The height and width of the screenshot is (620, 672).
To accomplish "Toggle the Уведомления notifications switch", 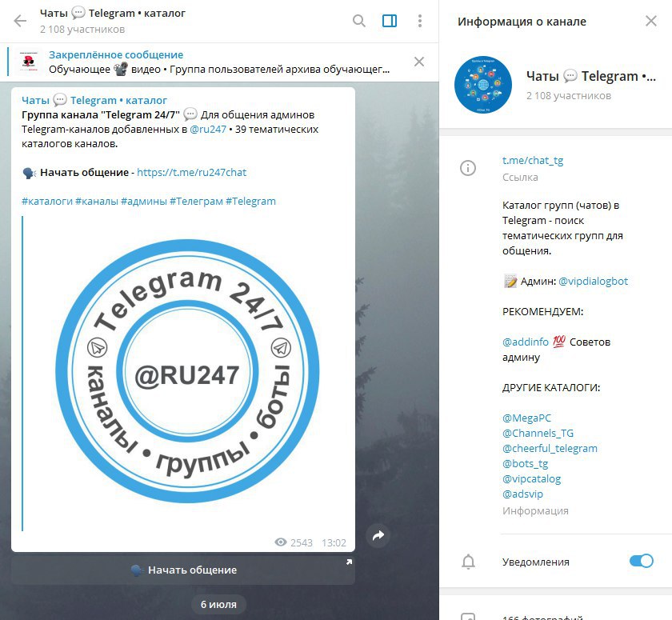I will [x=641, y=562].
